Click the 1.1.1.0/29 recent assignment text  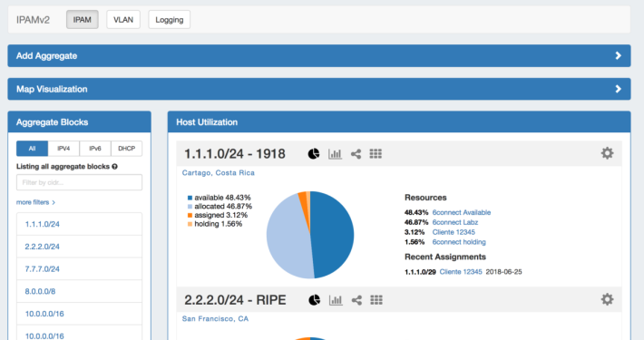coord(420,272)
